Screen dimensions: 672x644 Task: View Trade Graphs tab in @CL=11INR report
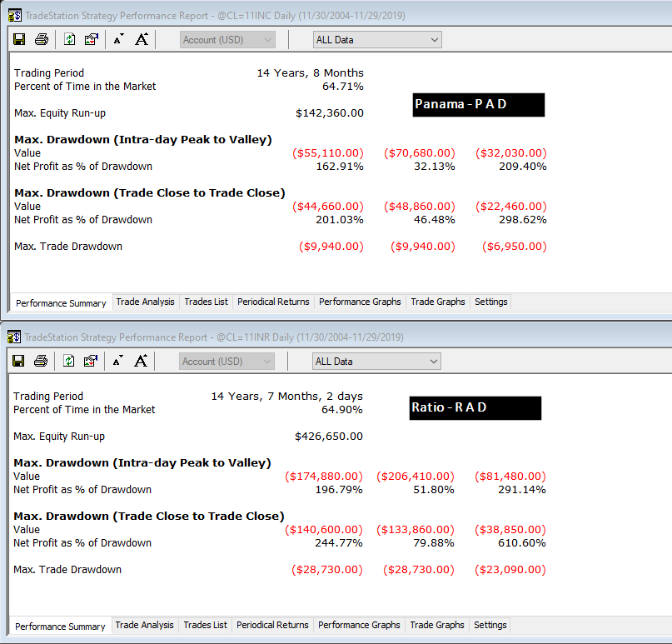[x=437, y=625]
